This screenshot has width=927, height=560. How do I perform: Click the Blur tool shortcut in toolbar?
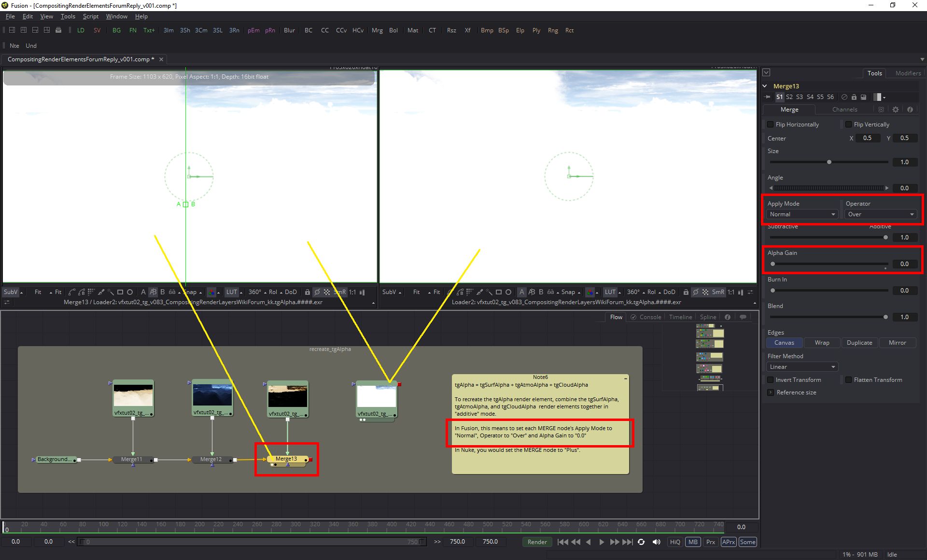click(x=289, y=30)
